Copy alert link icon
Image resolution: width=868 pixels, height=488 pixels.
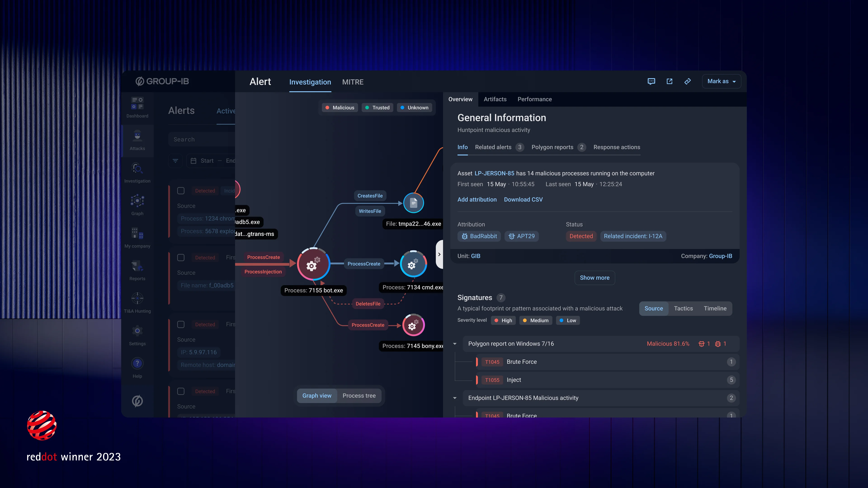click(x=688, y=82)
